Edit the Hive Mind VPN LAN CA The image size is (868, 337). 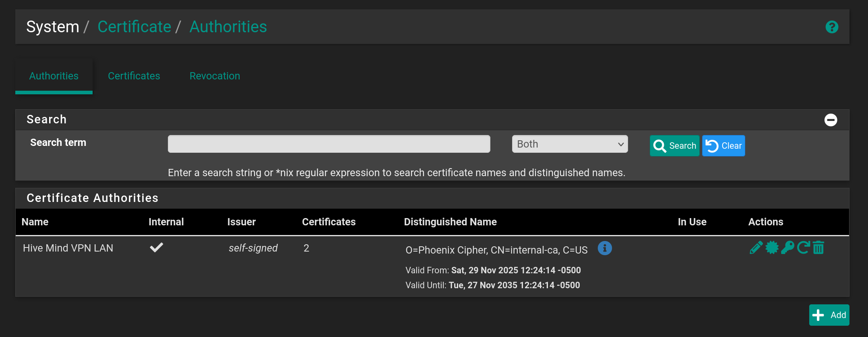point(756,248)
